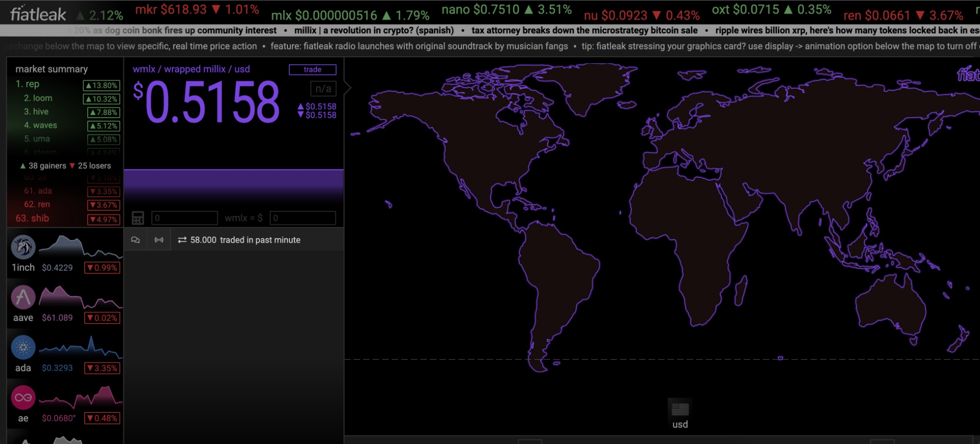980x444 pixels.
Task: Click '58.000 traded in past minute' text
Action: click(x=245, y=240)
